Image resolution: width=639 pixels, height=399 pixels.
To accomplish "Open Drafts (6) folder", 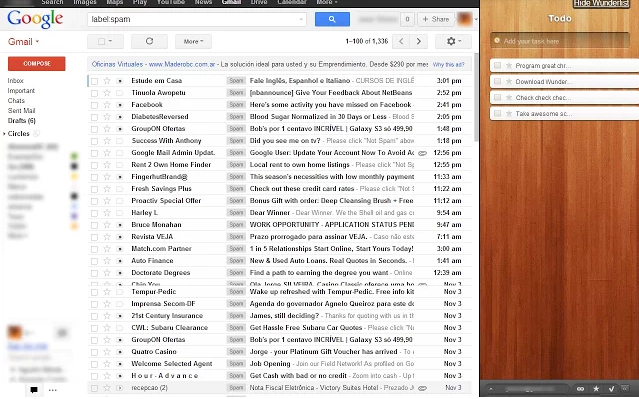I will 22,121.
